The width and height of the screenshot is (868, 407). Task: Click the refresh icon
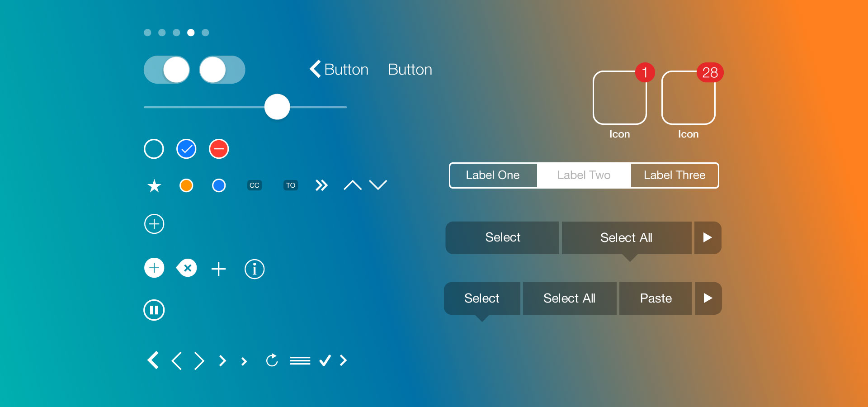point(272,360)
